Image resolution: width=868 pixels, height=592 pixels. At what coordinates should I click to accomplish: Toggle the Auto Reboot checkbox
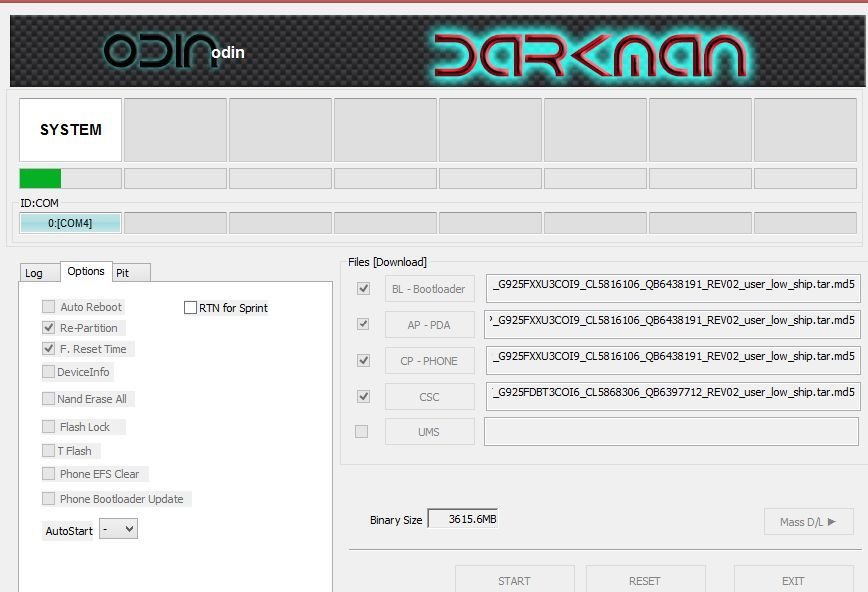pyautogui.click(x=49, y=307)
